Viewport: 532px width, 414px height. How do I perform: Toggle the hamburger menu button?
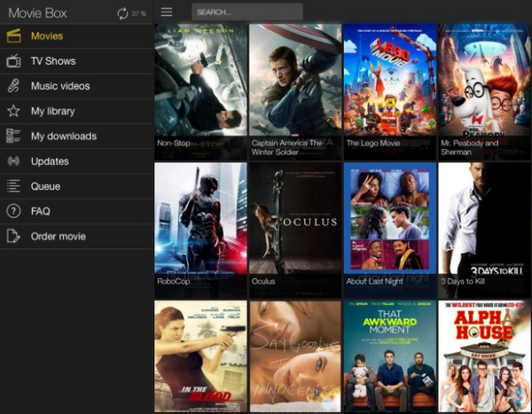[x=167, y=12]
